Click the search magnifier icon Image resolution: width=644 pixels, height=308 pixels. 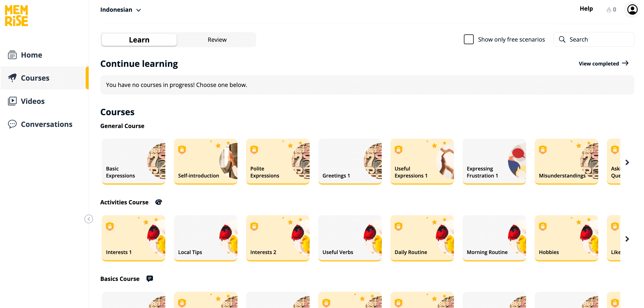pos(562,39)
